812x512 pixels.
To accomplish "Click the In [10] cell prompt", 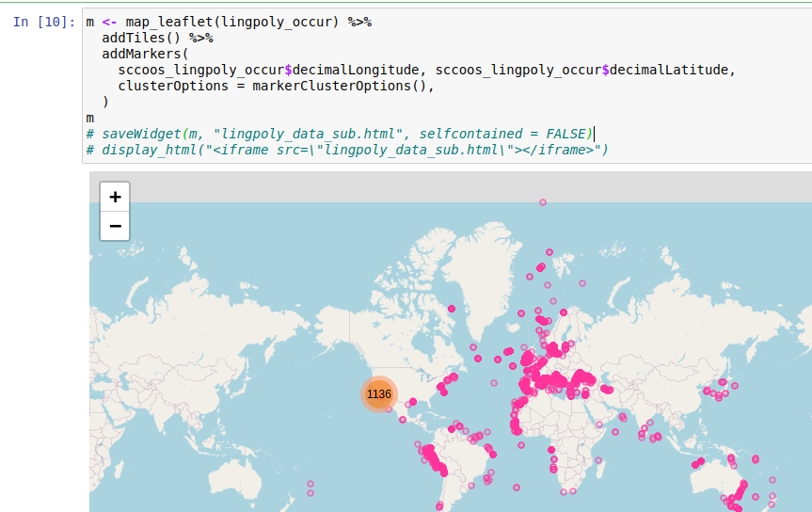I will pyautogui.click(x=44, y=22).
